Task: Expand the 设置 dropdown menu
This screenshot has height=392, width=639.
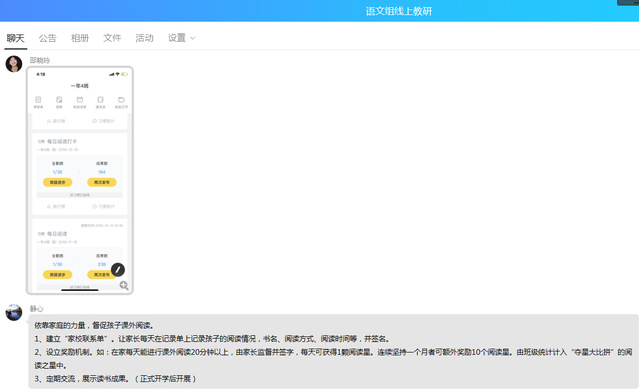Action: (181, 38)
